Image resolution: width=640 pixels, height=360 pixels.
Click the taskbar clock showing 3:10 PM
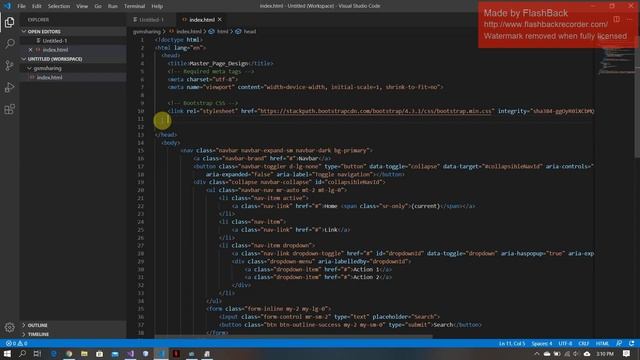[x=605, y=354]
